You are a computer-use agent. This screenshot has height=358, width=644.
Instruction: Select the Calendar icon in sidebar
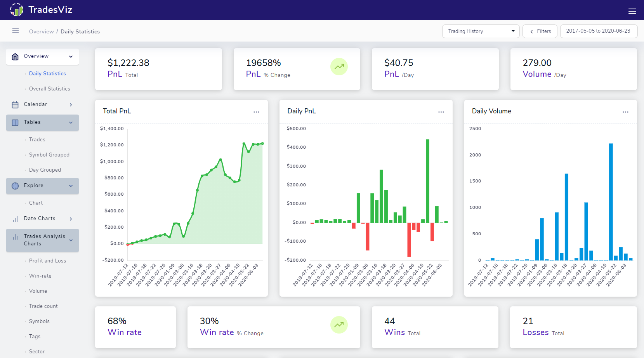click(15, 104)
